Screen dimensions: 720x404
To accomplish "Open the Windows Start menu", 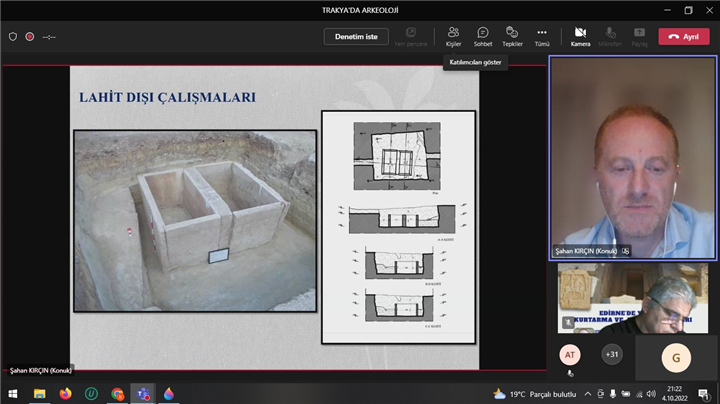I will [x=13, y=394].
